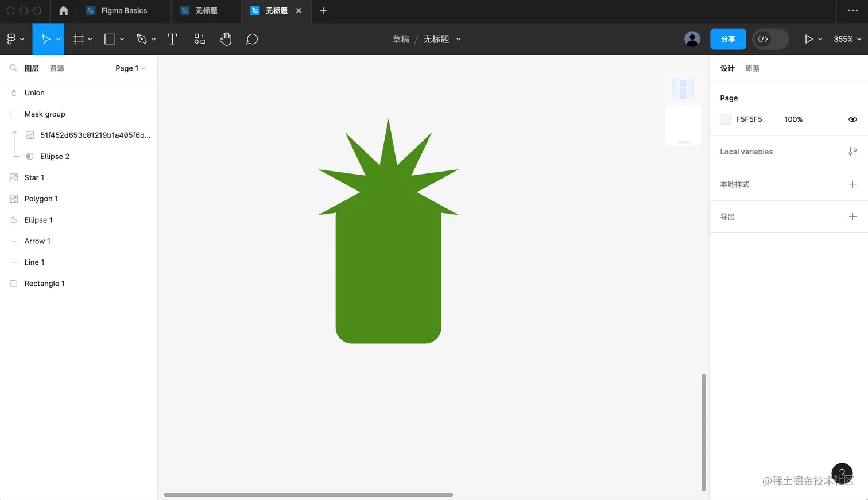This screenshot has height=500, width=868.
Task: Click the page background color swatch
Action: (726, 119)
